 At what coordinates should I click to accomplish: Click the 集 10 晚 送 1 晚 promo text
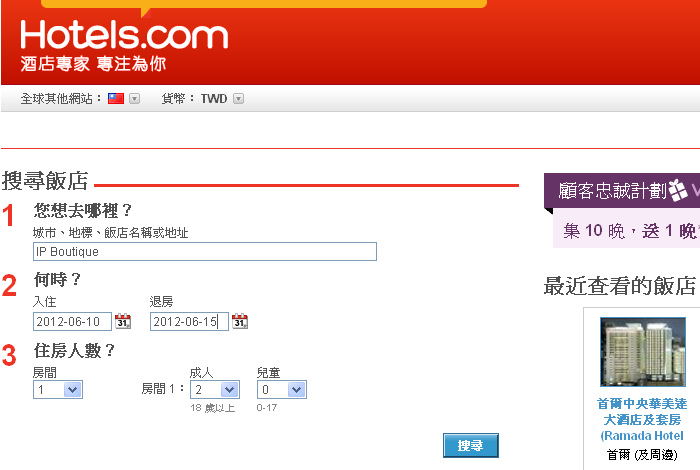pyautogui.click(x=629, y=231)
